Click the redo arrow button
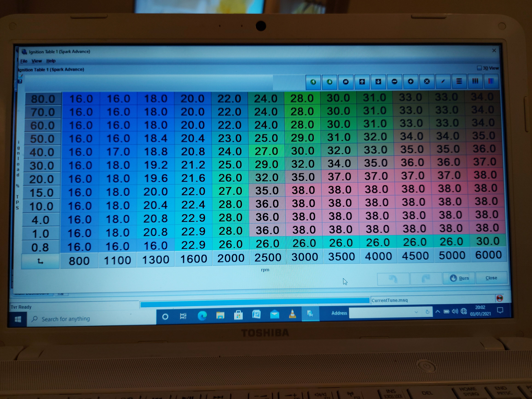Image resolution: width=532 pixels, height=399 pixels. 426,279
